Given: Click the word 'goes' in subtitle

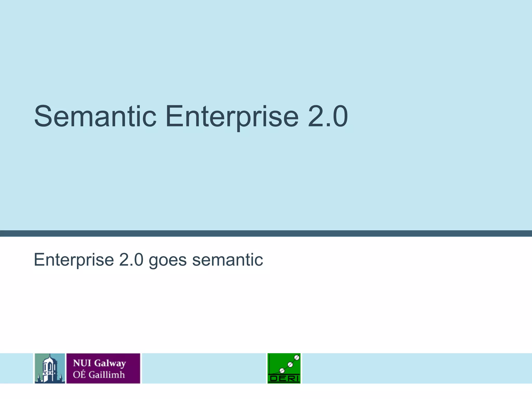Looking at the screenshot, I should (x=168, y=260).
